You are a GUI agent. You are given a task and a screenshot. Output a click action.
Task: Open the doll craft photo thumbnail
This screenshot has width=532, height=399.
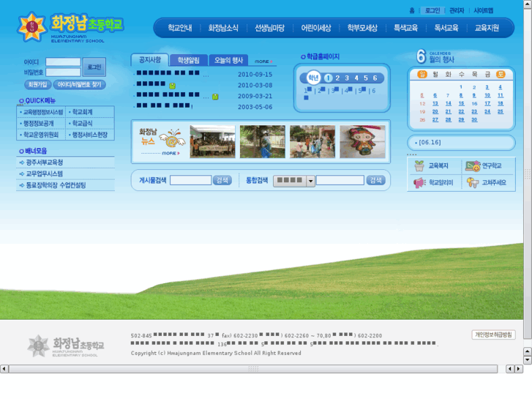pos(362,141)
